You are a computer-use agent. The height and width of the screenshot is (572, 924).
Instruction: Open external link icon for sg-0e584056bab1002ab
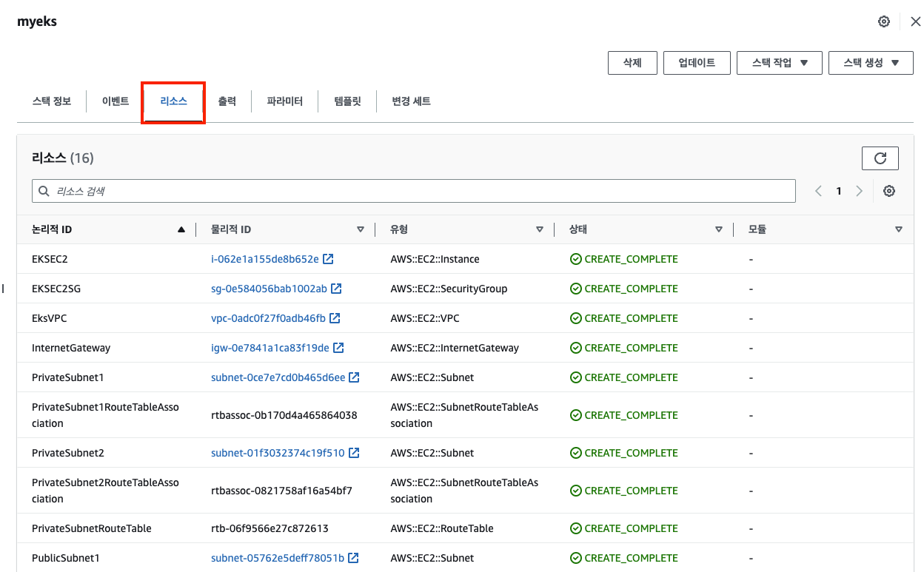click(x=336, y=289)
